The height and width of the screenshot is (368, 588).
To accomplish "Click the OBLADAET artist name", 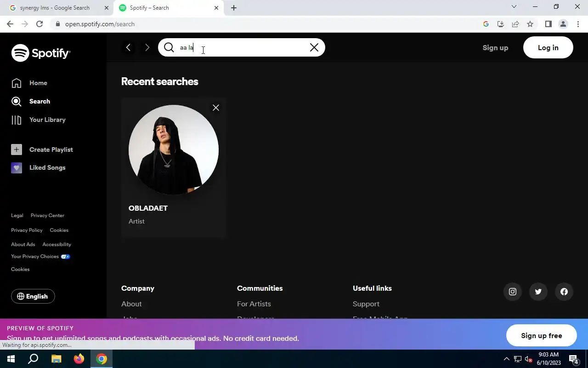I will click(148, 208).
